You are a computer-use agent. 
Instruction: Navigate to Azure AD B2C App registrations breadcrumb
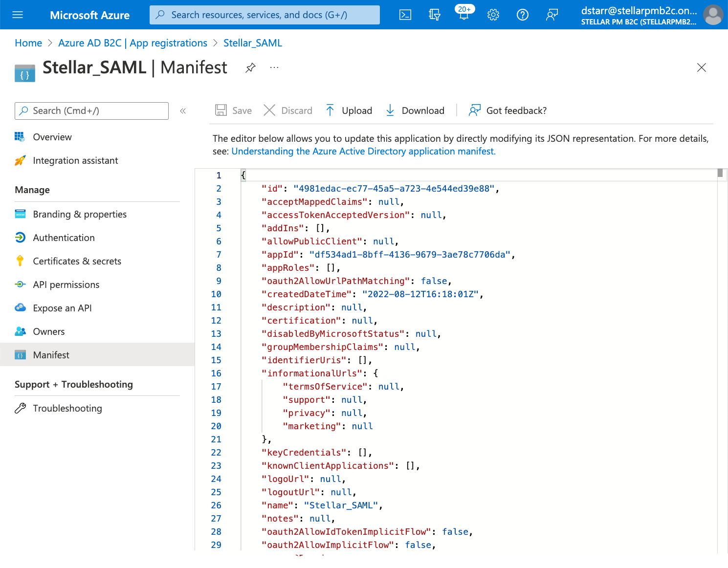[132, 43]
